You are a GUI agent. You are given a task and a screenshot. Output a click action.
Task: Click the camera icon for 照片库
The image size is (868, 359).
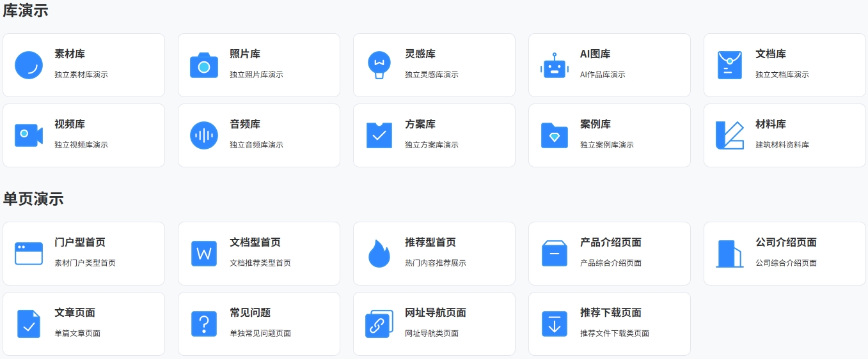coord(204,65)
